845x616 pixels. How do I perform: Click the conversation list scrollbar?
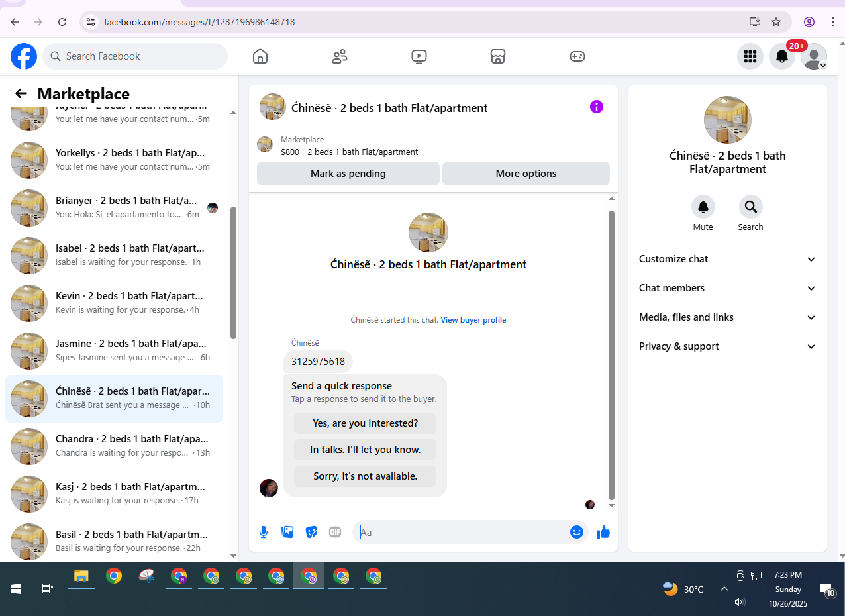[x=233, y=273]
